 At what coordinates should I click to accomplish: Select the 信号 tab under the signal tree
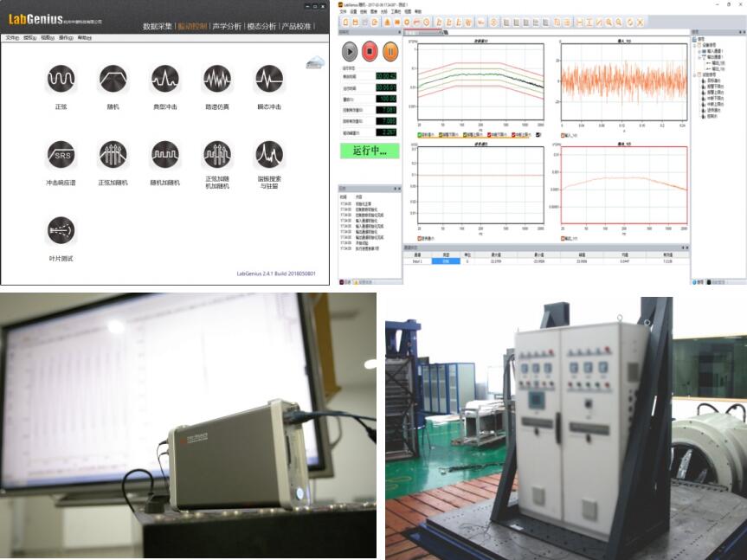[x=698, y=282]
